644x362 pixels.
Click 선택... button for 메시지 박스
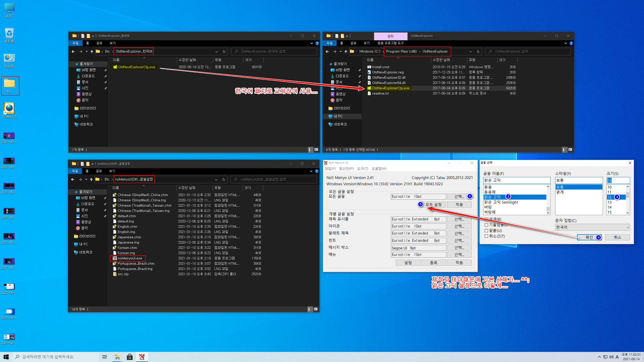(x=459, y=247)
